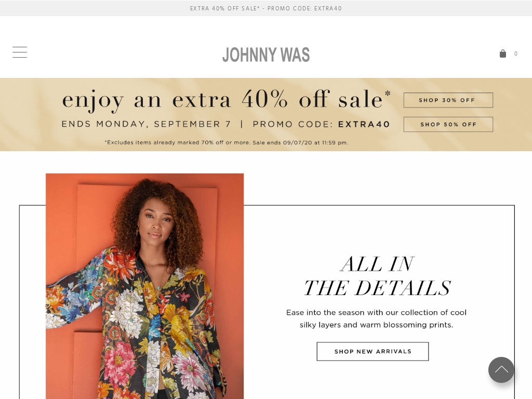The height and width of the screenshot is (399, 532).
Task: Go home via Johnny Was logo
Action: (x=266, y=55)
